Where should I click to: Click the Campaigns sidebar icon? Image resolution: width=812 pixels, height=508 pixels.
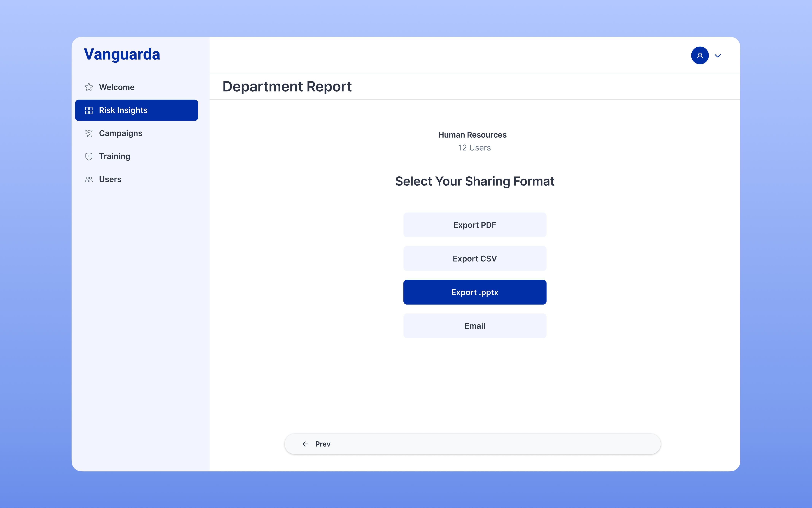(x=89, y=133)
